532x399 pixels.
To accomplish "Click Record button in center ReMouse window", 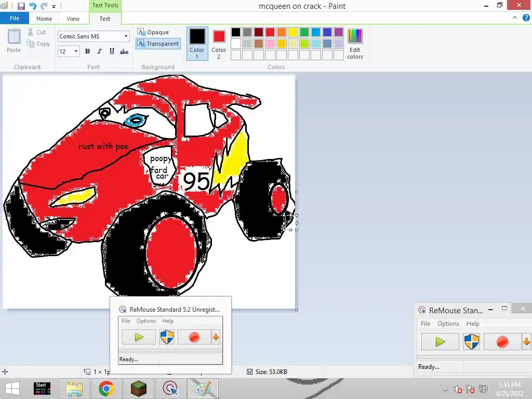I will click(194, 337).
